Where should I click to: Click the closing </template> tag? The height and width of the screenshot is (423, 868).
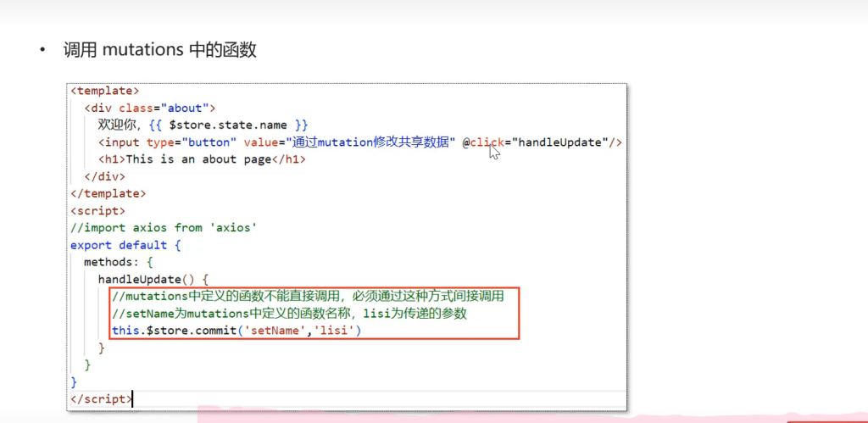tap(108, 193)
